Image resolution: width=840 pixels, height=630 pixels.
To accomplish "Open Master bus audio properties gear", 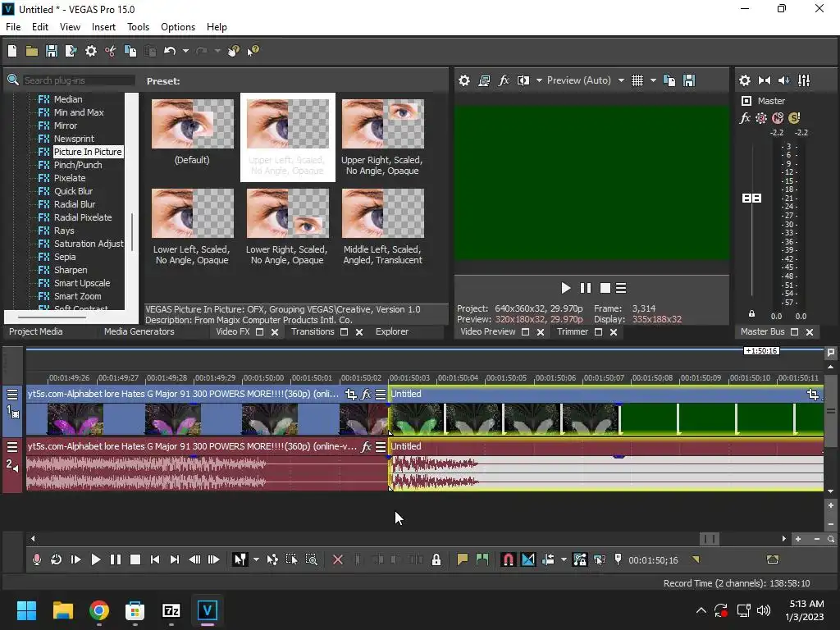I will point(745,80).
